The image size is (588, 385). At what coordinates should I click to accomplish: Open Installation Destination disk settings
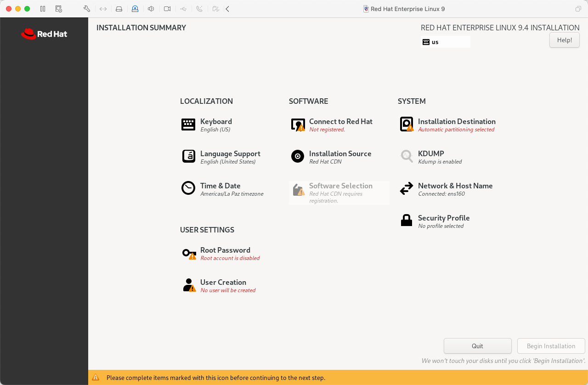click(x=456, y=122)
